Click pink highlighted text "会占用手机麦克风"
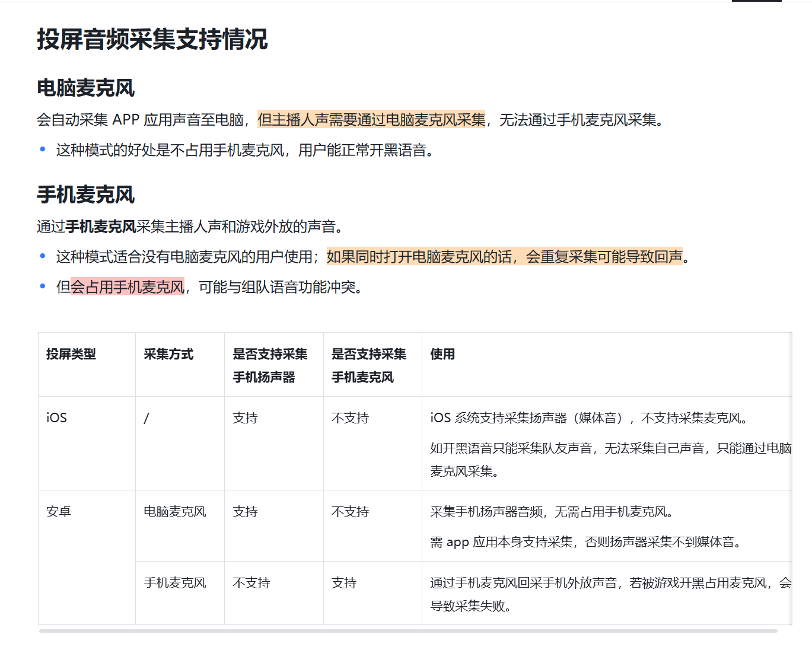This screenshot has height=647, width=812. tap(128, 287)
